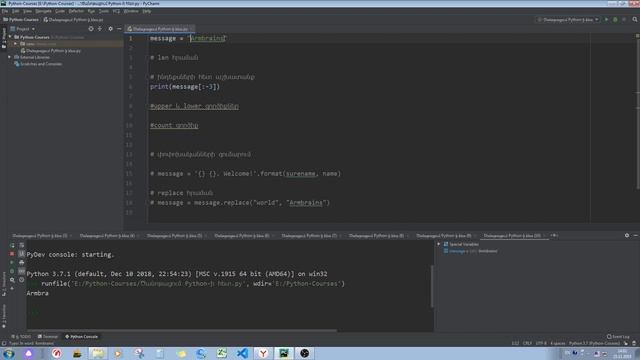Run the current configuration with green play icon
This screenshot has height=360, width=640.
(607, 20)
